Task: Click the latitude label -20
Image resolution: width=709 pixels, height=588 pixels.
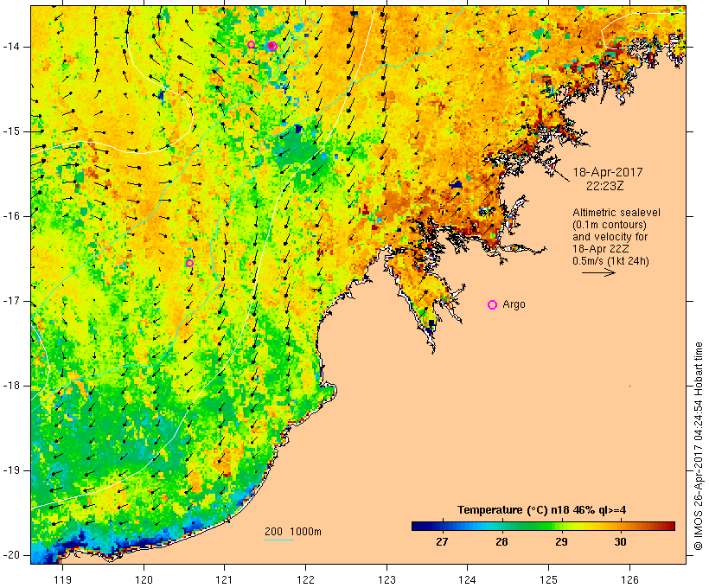Action: coord(10,555)
